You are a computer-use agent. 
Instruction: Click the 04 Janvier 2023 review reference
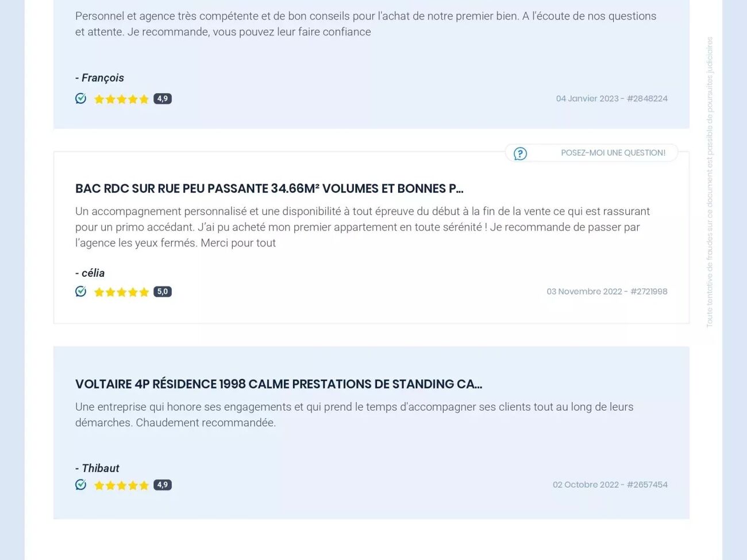[611, 99]
